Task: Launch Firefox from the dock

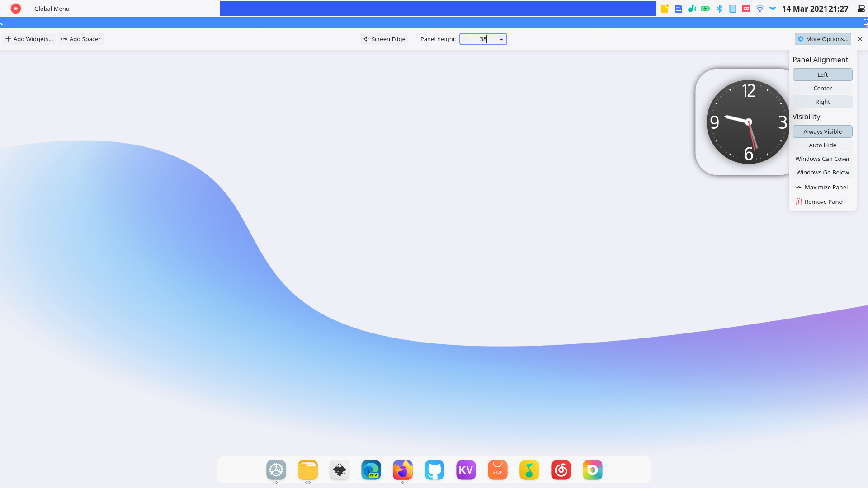Action: coord(403,470)
